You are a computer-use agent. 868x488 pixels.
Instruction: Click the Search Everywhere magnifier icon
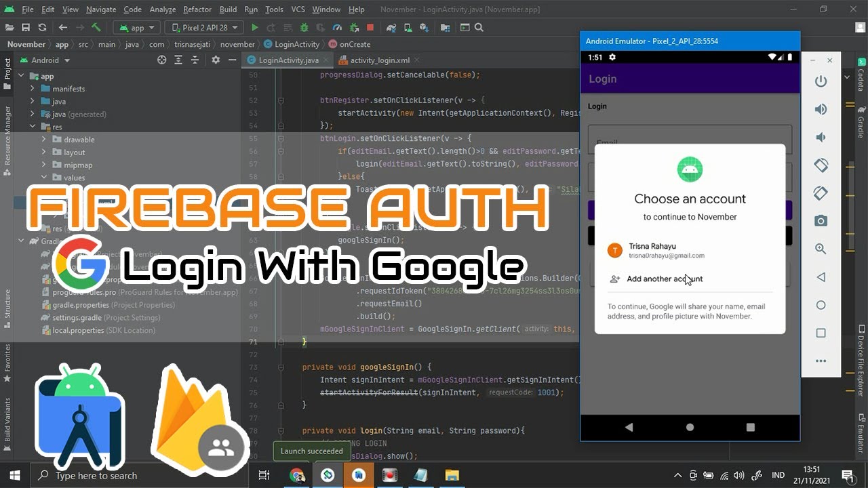479,28
